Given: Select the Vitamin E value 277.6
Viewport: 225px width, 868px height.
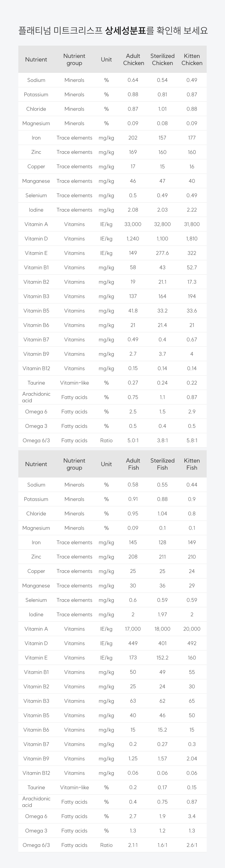Looking at the screenshot, I should pos(162,253).
